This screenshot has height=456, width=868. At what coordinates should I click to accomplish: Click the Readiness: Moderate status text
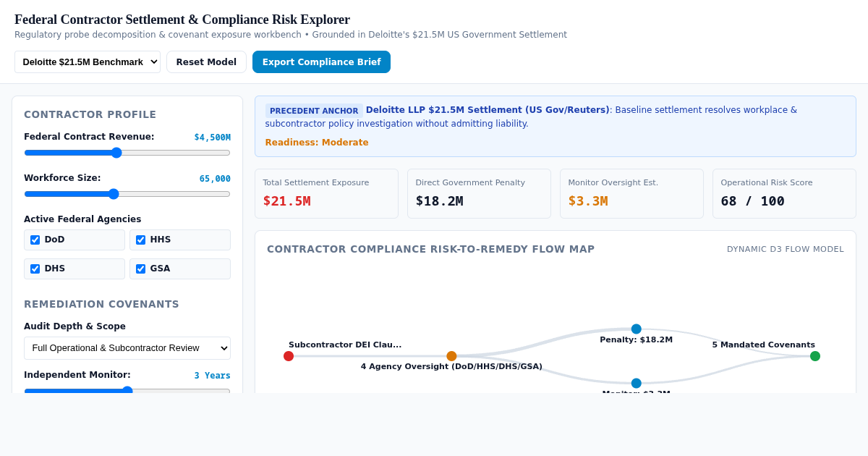pyautogui.click(x=317, y=143)
